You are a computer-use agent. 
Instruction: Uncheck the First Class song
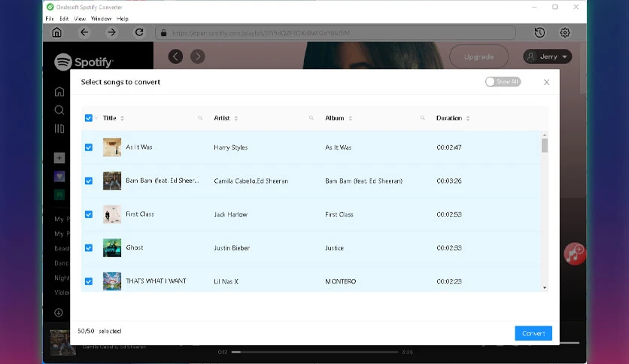89,214
